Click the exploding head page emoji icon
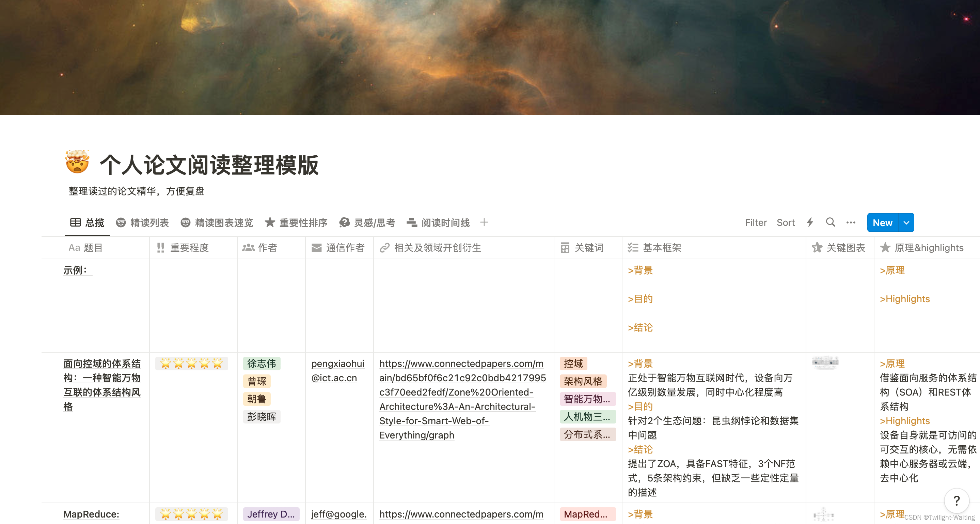 (77, 162)
